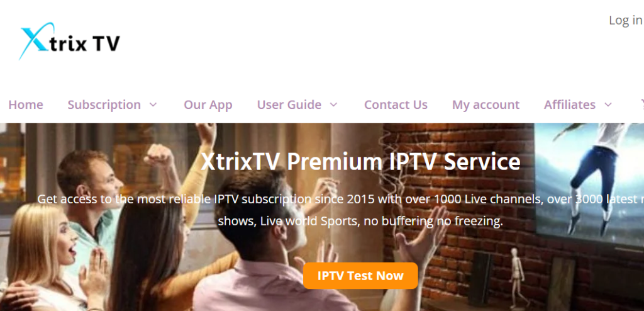Expand the Subscription dropdown chevron

coord(153,105)
